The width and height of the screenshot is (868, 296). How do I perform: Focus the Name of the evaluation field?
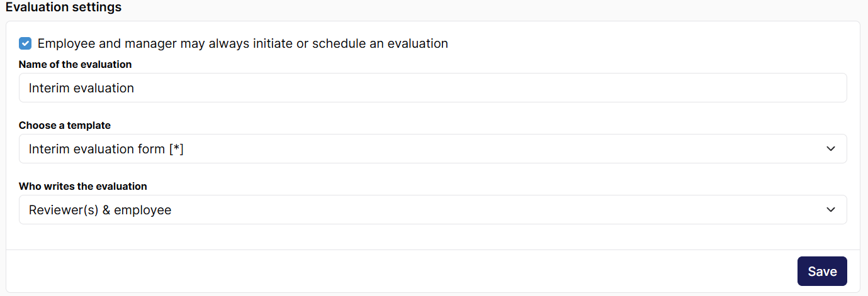coord(432,87)
